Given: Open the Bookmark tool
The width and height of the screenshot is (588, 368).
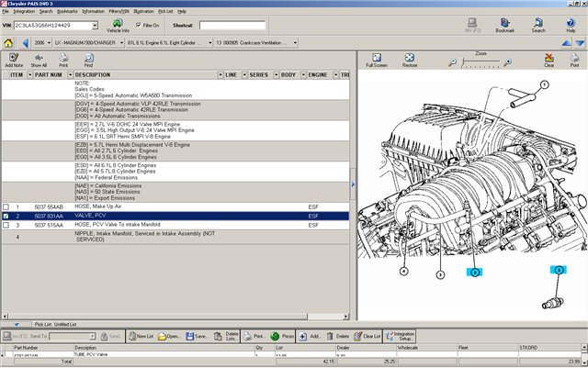Looking at the screenshot, I should (504, 25).
